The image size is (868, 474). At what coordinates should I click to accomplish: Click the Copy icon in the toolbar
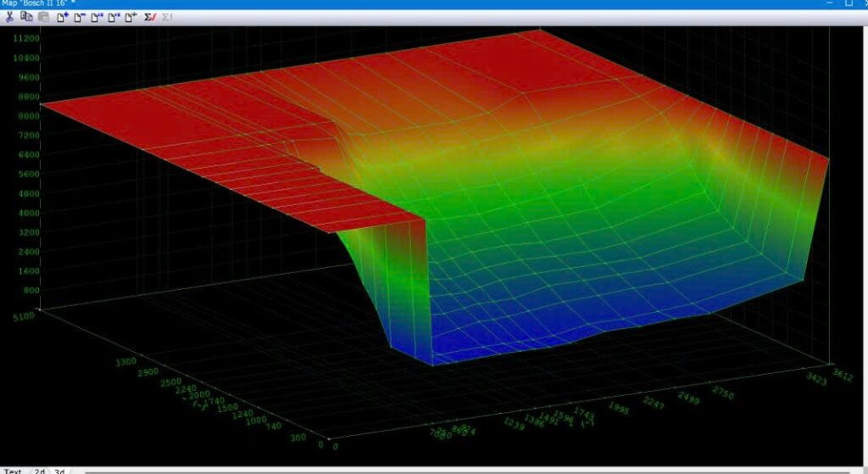click(26, 17)
